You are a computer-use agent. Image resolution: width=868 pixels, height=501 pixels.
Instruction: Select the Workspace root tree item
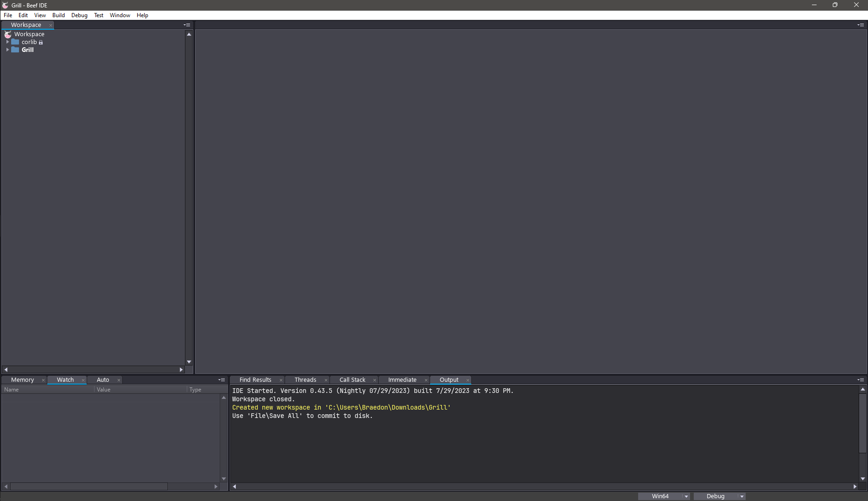pyautogui.click(x=29, y=34)
